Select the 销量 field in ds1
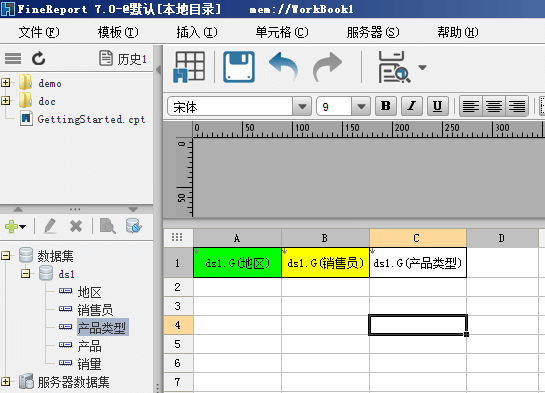Image resolution: width=545 pixels, height=393 pixels. [x=89, y=364]
